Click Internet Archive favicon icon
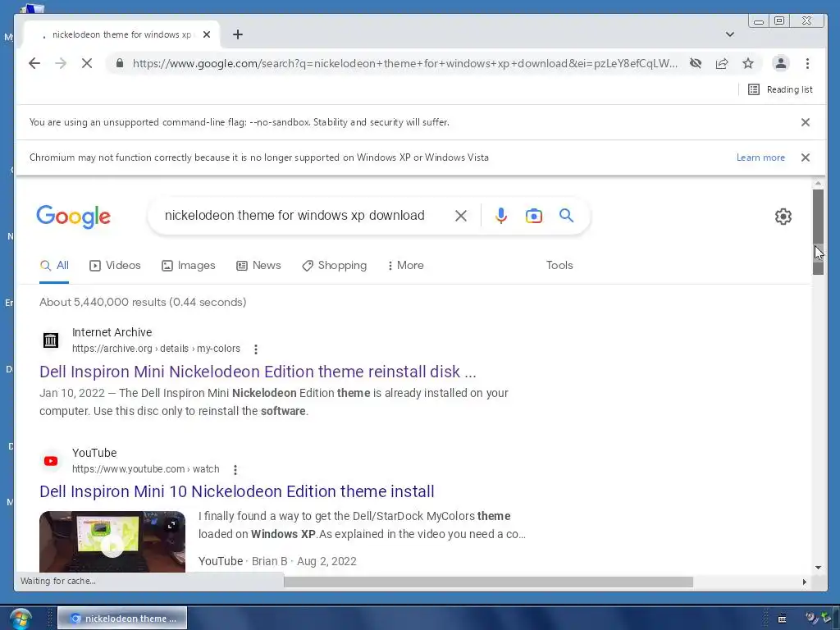The width and height of the screenshot is (840, 630). [51, 340]
